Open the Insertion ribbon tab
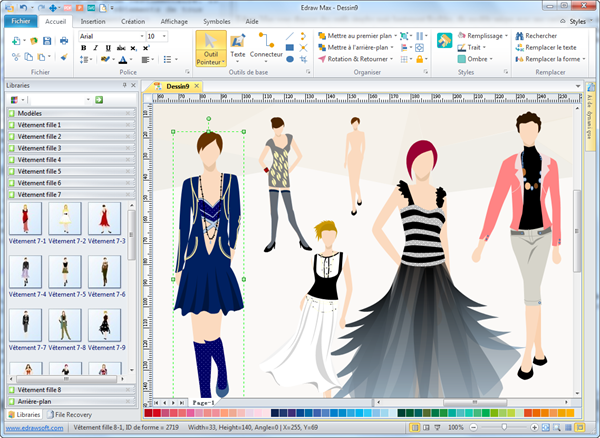The image size is (600, 438). coord(93,20)
